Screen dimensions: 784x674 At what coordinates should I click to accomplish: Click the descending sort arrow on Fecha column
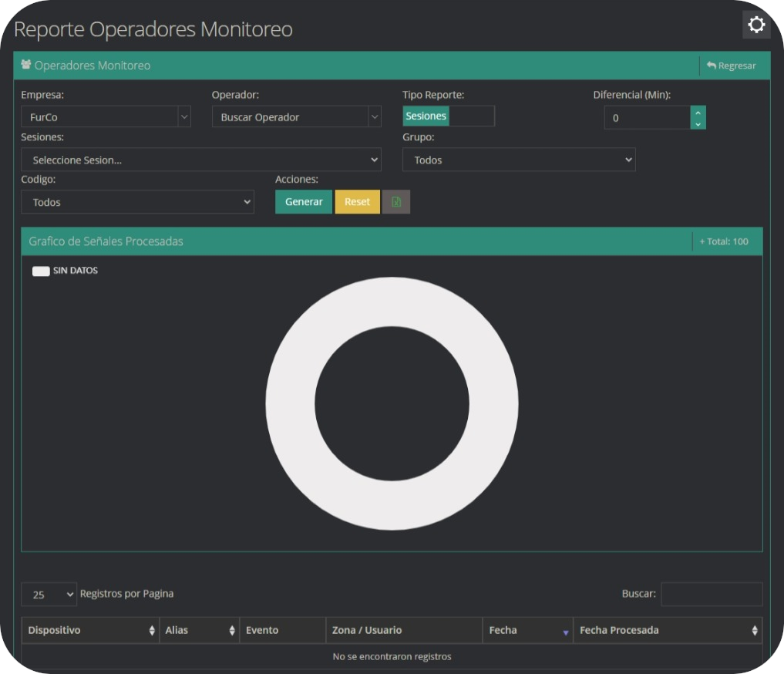(x=565, y=632)
